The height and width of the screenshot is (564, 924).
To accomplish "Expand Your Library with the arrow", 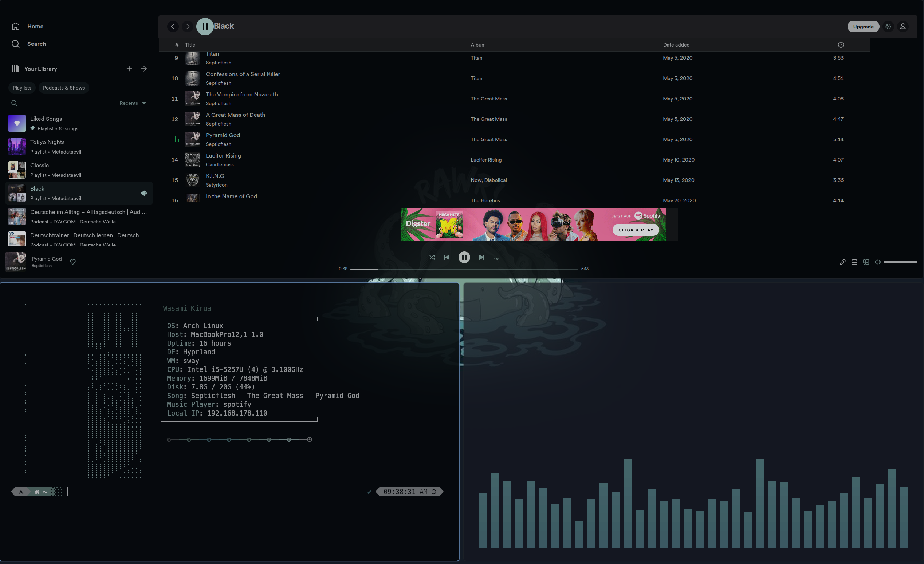I will point(143,69).
